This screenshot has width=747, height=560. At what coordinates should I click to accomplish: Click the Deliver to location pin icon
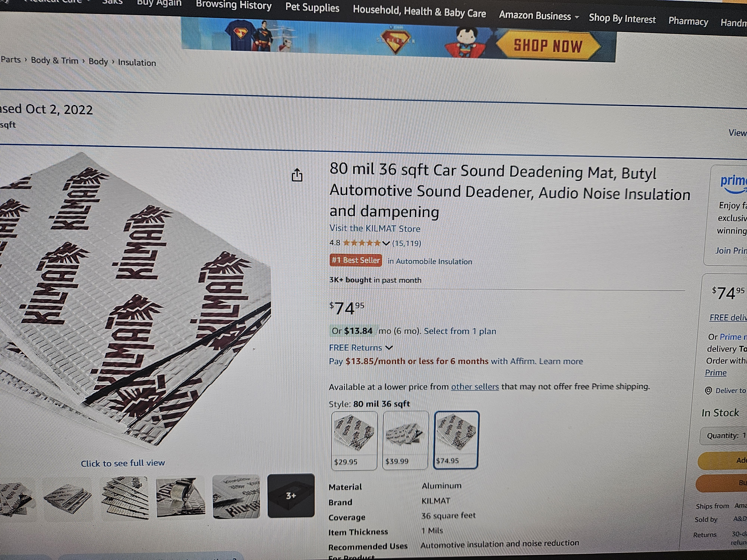tap(708, 391)
